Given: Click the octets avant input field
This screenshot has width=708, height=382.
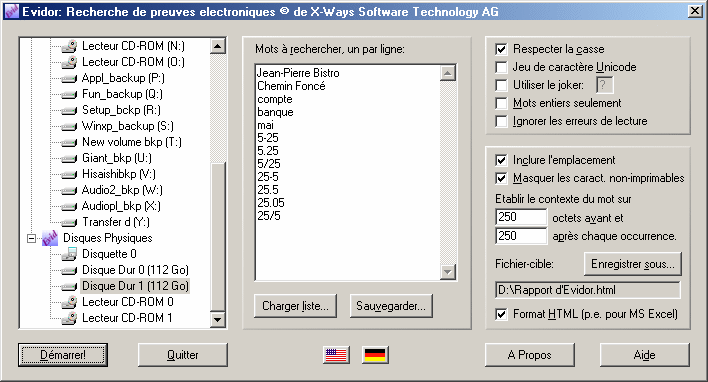Looking at the screenshot, I should (x=521, y=217).
